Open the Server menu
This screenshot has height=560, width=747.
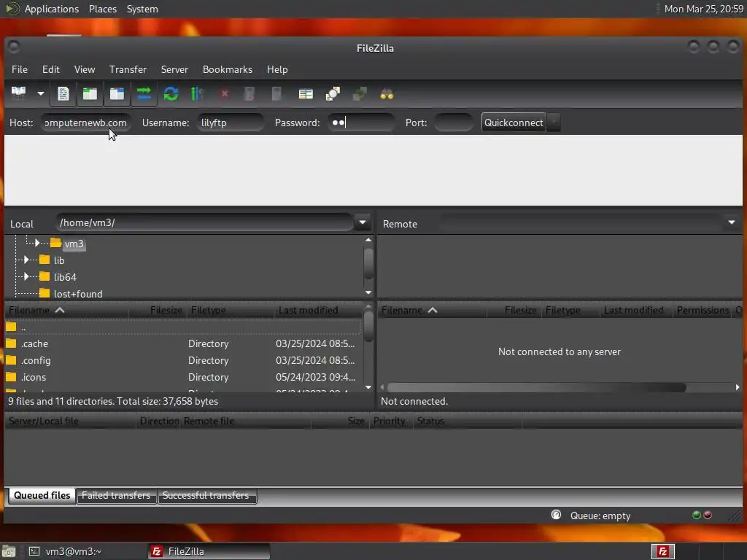(174, 69)
